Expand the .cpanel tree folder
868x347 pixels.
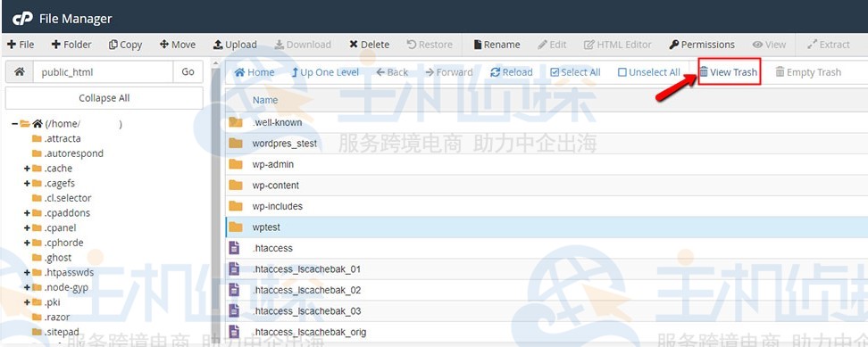(x=27, y=227)
